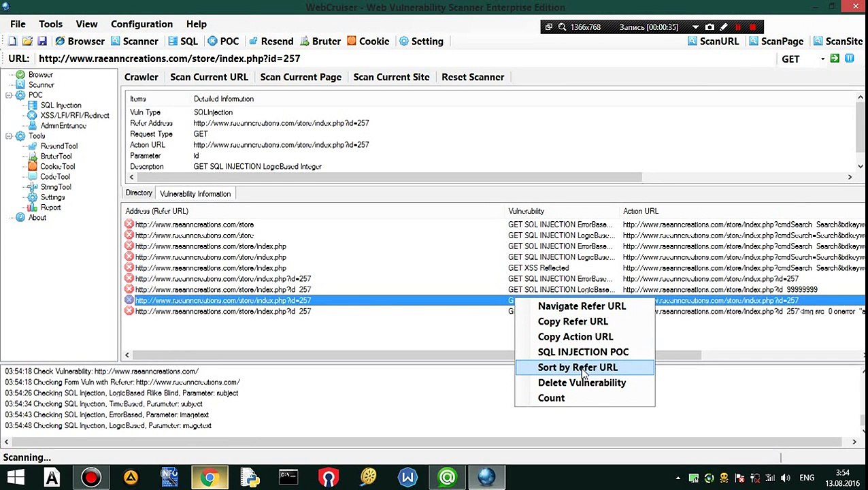
Task: Select XSS/LFI/RFI/Redirect in the tree
Action: point(74,116)
